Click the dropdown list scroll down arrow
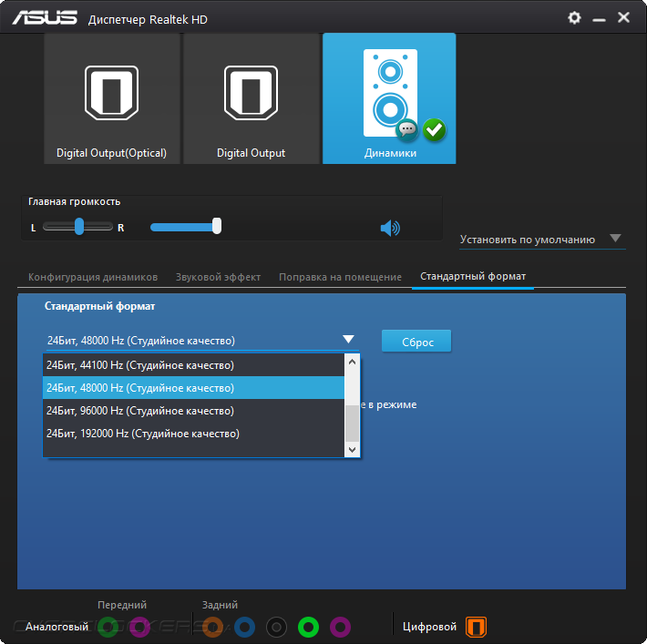Image resolution: width=647 pixels, height=644 pixels. (x=352, y=450)
